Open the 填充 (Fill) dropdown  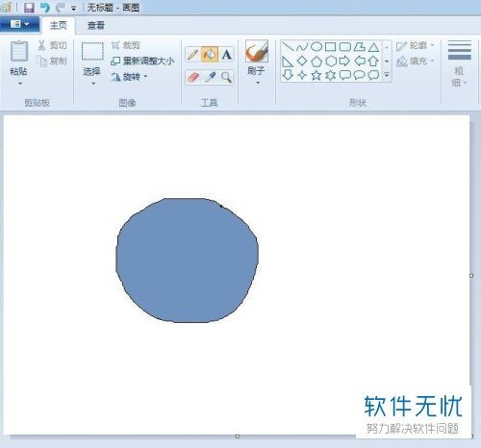point(415,61)
